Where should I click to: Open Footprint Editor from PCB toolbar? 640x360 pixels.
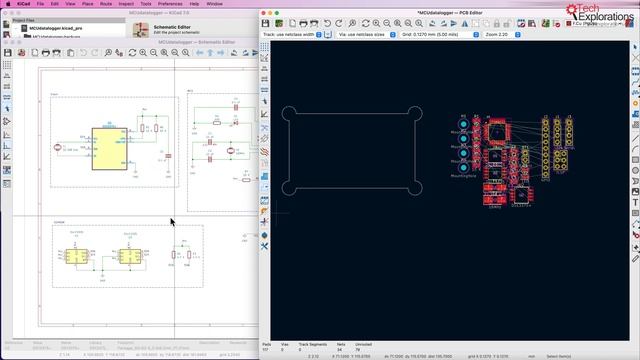(x=521, y=24)
